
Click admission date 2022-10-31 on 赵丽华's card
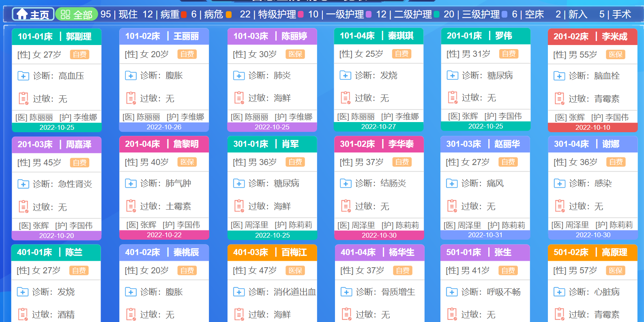[x=485, y=235]
